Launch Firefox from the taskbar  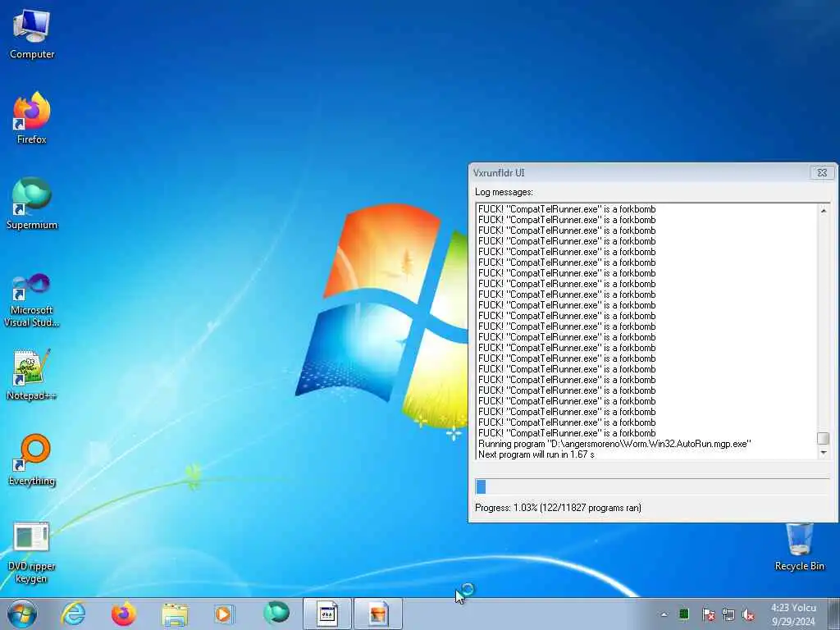[x=123, y=614]
